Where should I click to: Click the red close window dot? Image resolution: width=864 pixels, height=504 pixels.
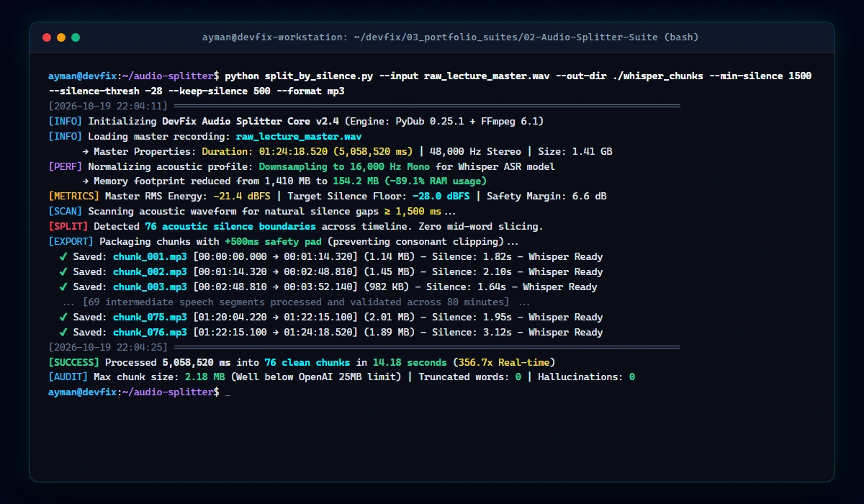(47, 37)
